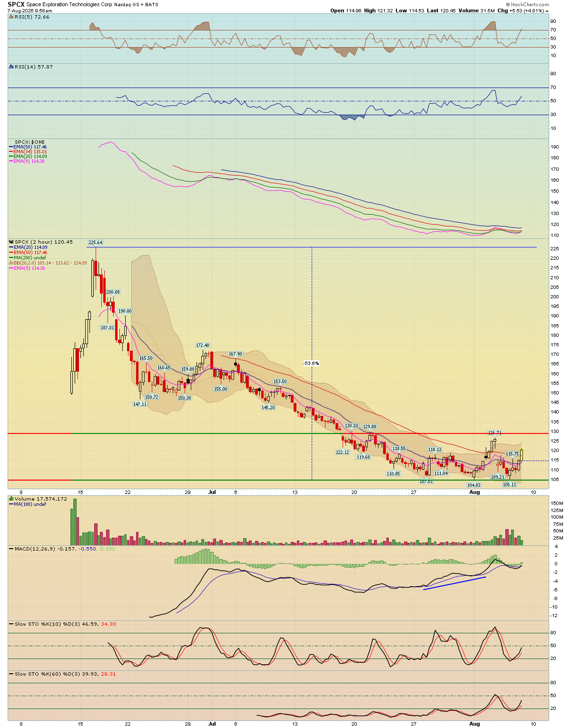Click the RSI(5) 72.66 label
This screenshot has width=571, height=728.
coord(32,17)
